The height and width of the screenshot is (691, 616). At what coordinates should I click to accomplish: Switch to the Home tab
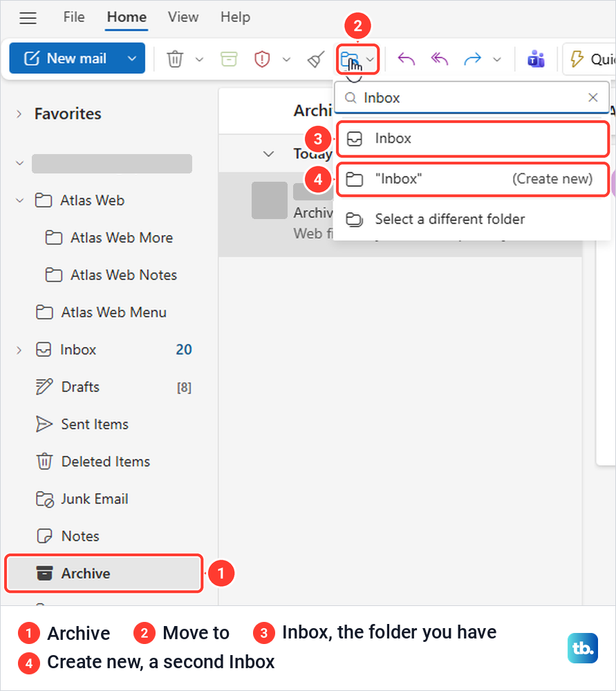click(127, 17)
